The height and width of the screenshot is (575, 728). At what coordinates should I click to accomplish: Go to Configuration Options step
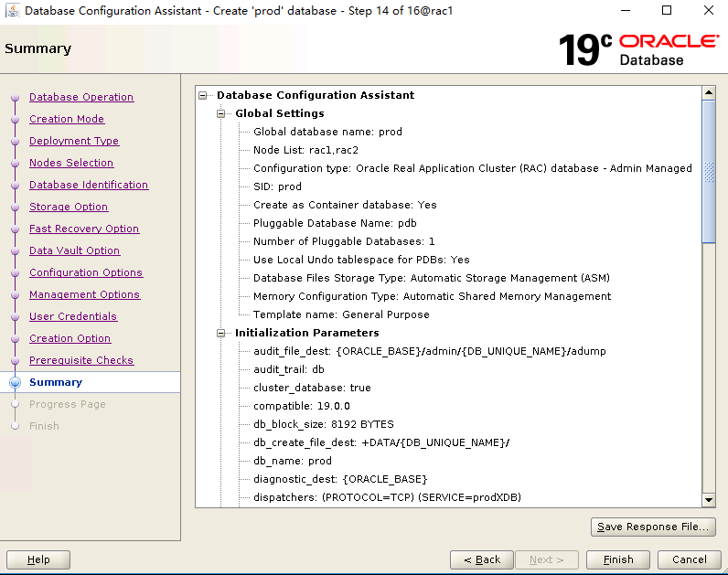tap(86, 272)
